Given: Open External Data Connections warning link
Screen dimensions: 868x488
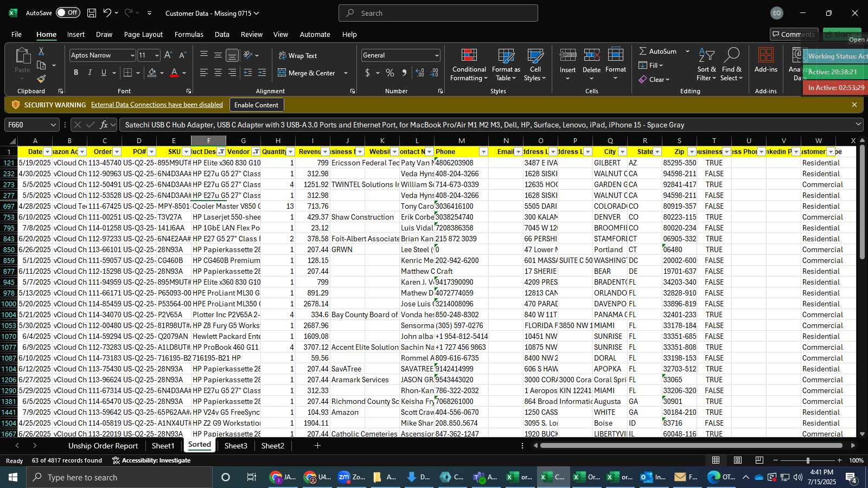Looking at the screenshot, I should click(x=157, y=105).
